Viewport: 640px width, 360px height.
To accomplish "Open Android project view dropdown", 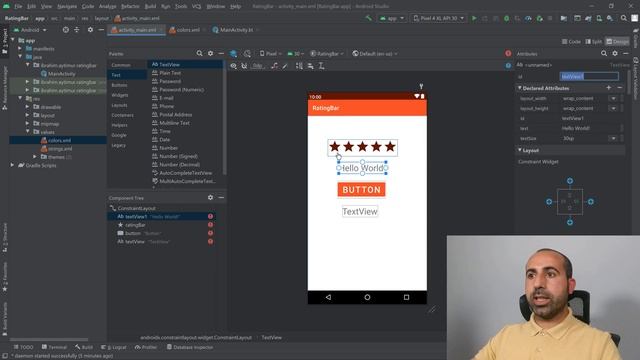I will [31, 30].
